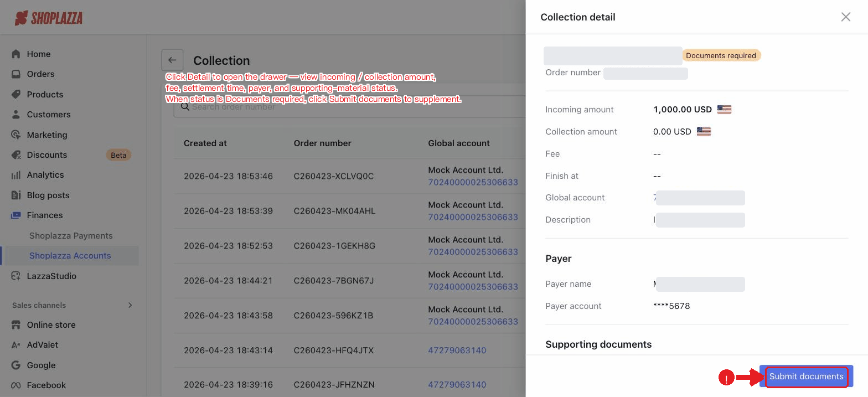Click the Collection page title
868x397 pixels.
[x=221, y=61]
